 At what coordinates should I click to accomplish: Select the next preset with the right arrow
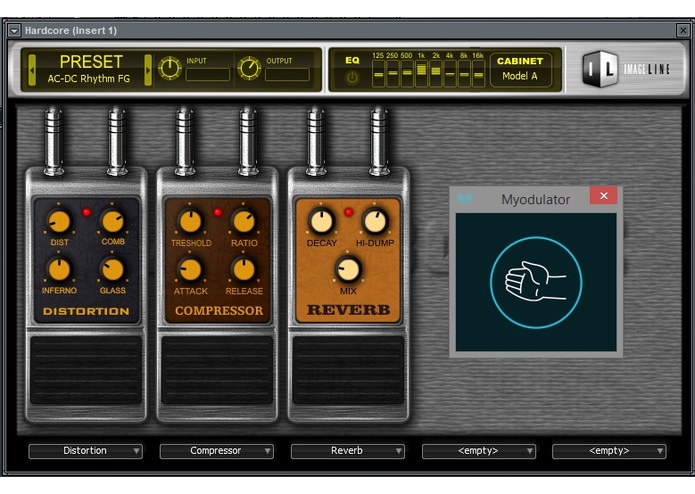point(148,70)
